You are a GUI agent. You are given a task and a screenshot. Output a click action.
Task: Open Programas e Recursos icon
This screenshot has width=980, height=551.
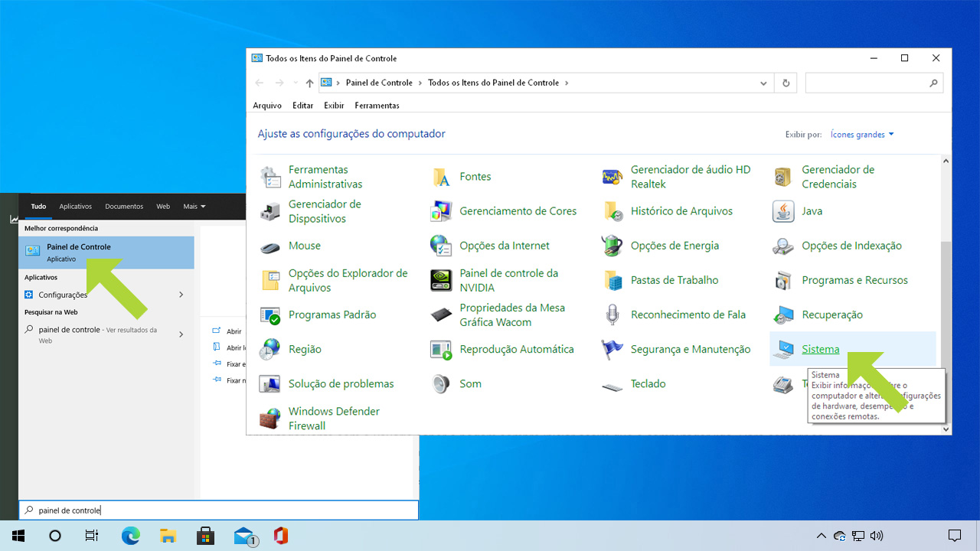pos(783,280)
